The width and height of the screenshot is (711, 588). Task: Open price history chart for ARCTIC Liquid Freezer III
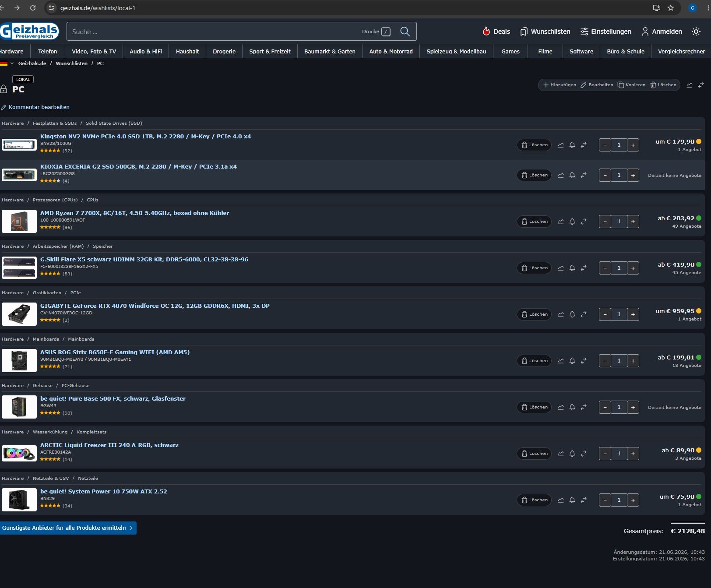click(561, 454)
